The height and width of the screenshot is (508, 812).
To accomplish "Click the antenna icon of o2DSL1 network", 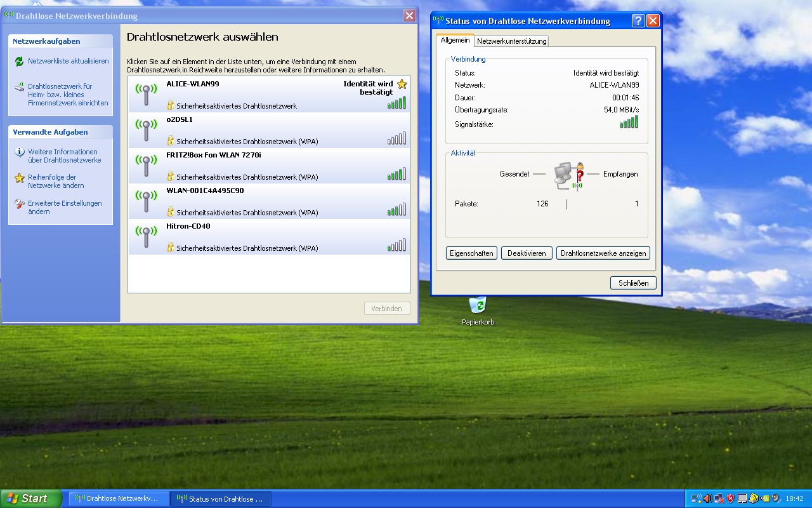I will pos(146,130).
